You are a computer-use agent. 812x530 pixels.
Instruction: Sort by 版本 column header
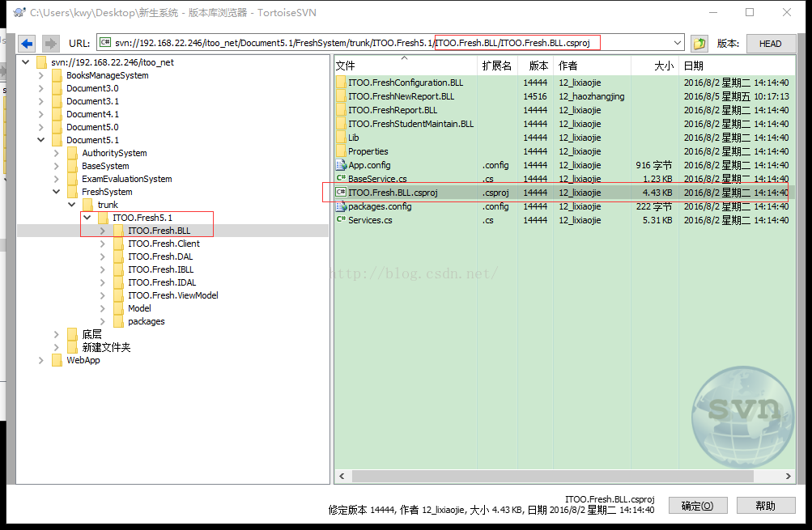click(x=536, y=66)
